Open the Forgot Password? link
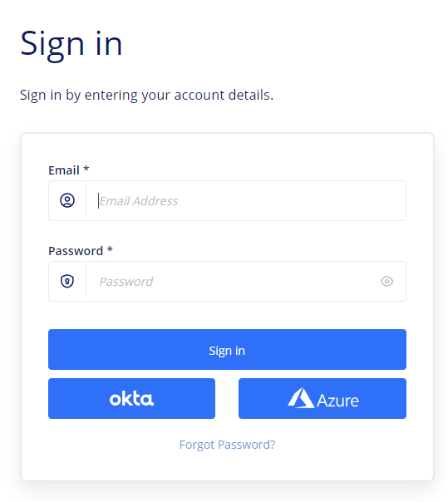The image size is (448, 502). tap(227, 445)
